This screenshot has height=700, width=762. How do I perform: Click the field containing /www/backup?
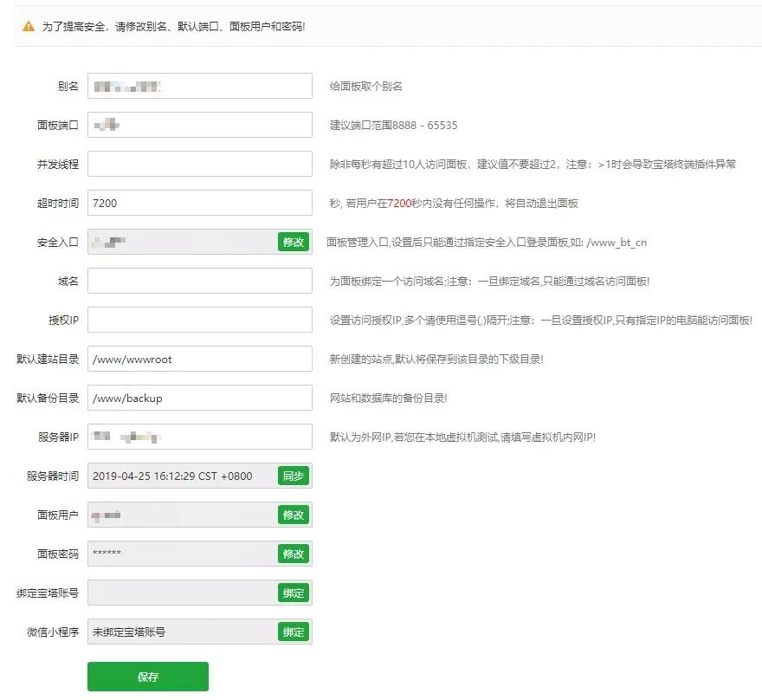199,398
